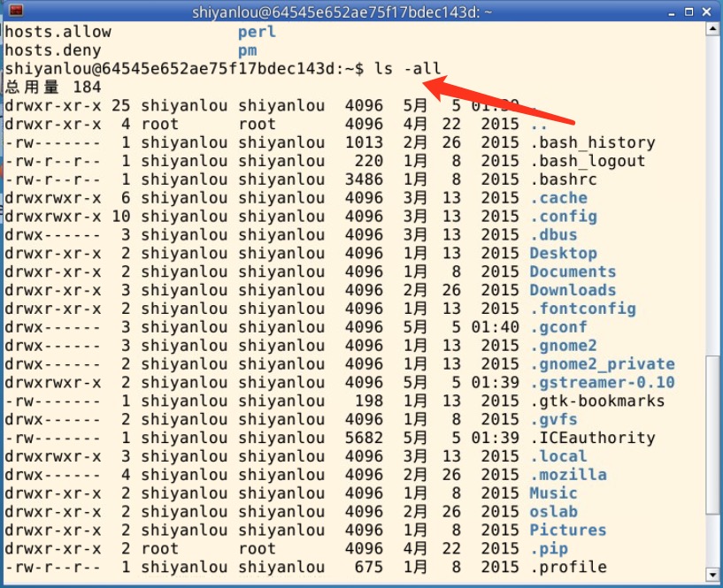This screenshot has width=723, height=588.
Task: Grab the vertical scrollbar thumb
Action: pyautogui.click(x=714, y=433)
